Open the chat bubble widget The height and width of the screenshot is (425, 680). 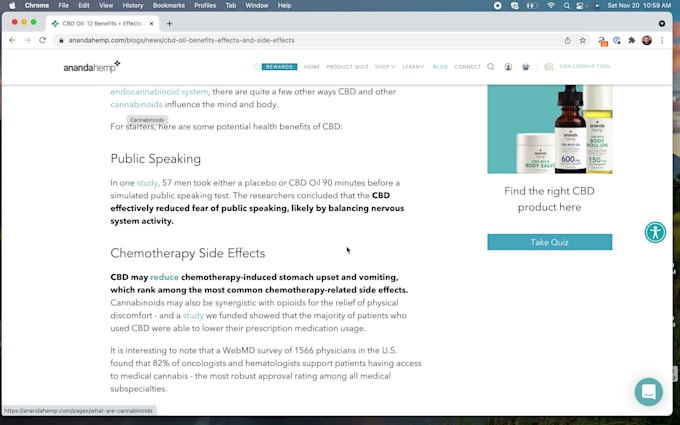click(x=648, y=392)
